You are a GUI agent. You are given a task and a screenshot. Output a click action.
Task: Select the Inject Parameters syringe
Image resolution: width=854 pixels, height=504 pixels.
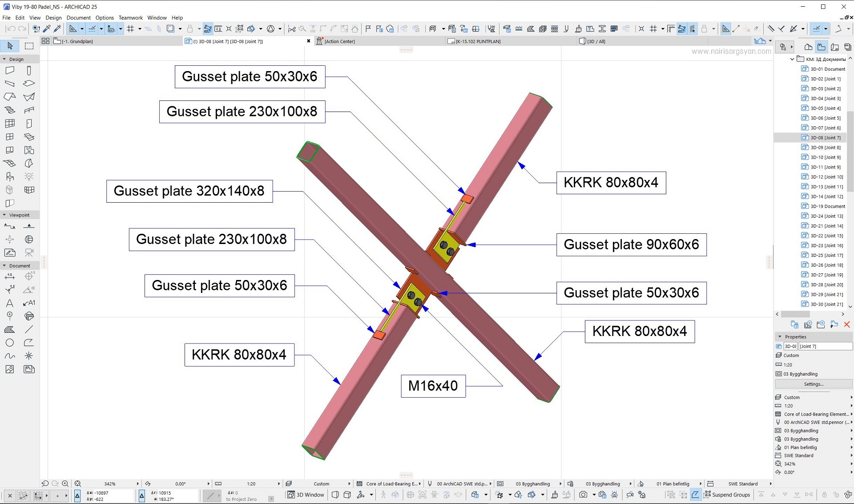tap(57, 29)
